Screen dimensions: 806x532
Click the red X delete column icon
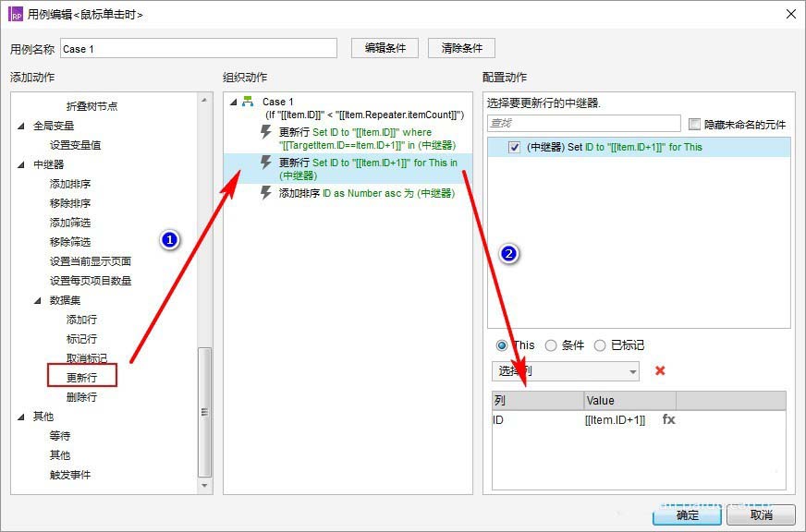[x=660, y=370]
